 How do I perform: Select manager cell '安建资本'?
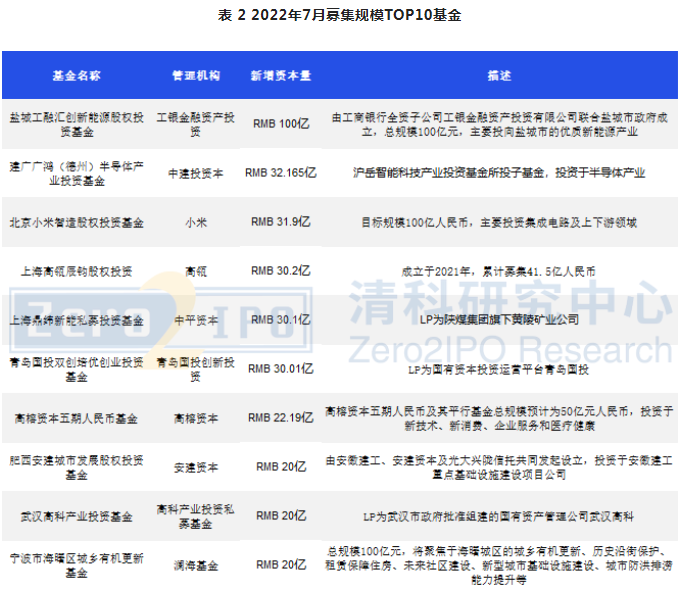pos(196,468)
